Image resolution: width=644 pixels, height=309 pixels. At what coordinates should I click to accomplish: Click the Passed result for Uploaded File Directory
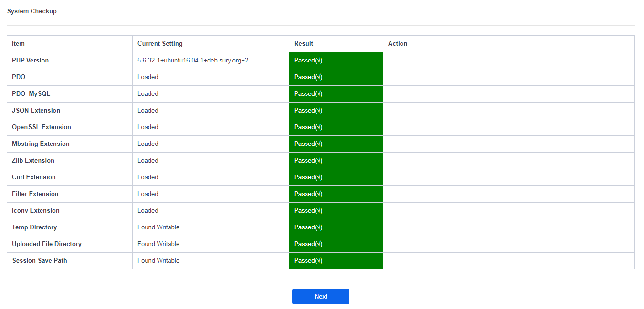pos(336,244)
